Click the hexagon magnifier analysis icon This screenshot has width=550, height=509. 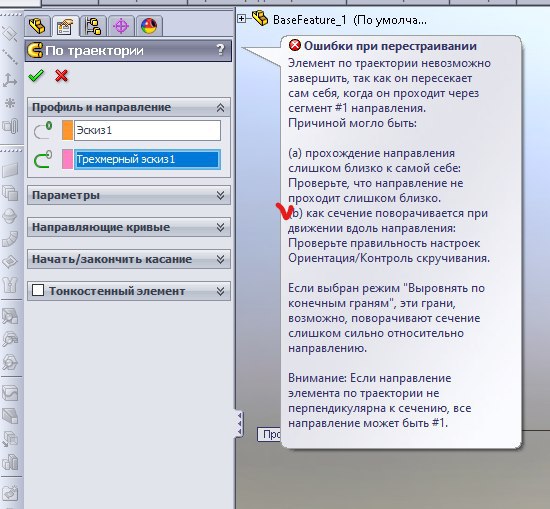click(10, 362)
